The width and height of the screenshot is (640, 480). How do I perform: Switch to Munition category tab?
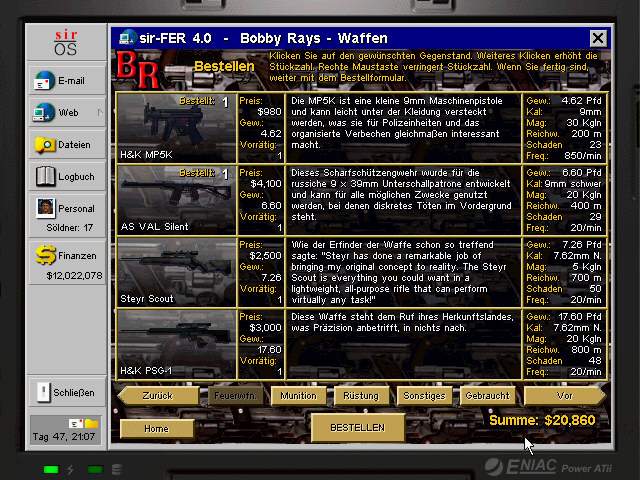[298, 396]
